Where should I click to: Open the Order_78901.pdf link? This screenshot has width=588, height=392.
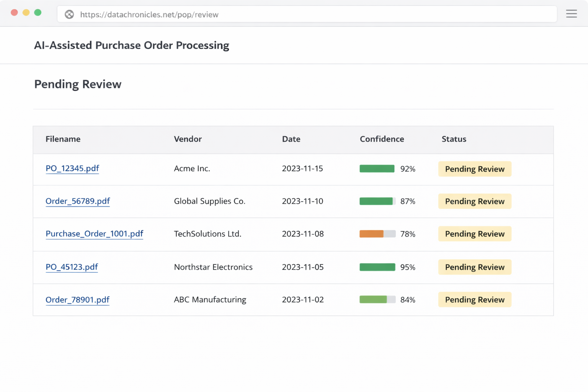(x=77, y=300)
